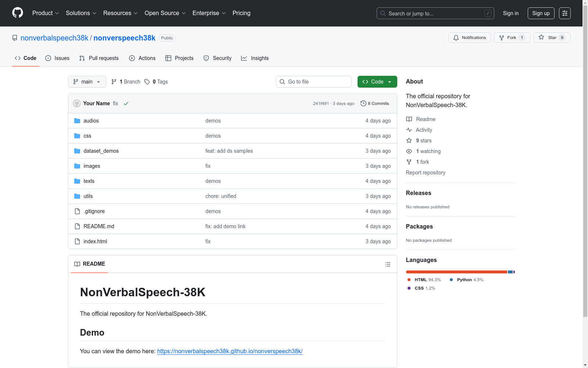
Task: Click the fork icon beside 1 fork
Action: (x=409, y=162)
